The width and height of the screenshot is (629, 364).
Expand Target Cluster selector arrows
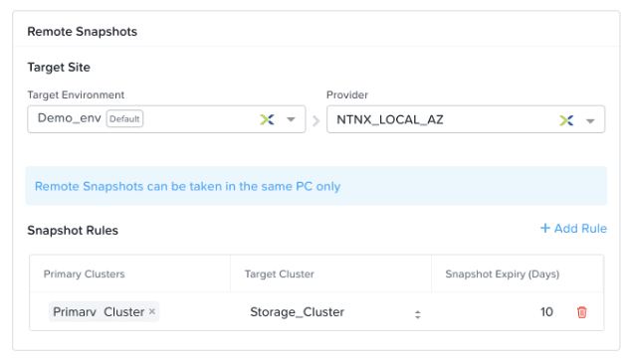click(x=418, y=314)
